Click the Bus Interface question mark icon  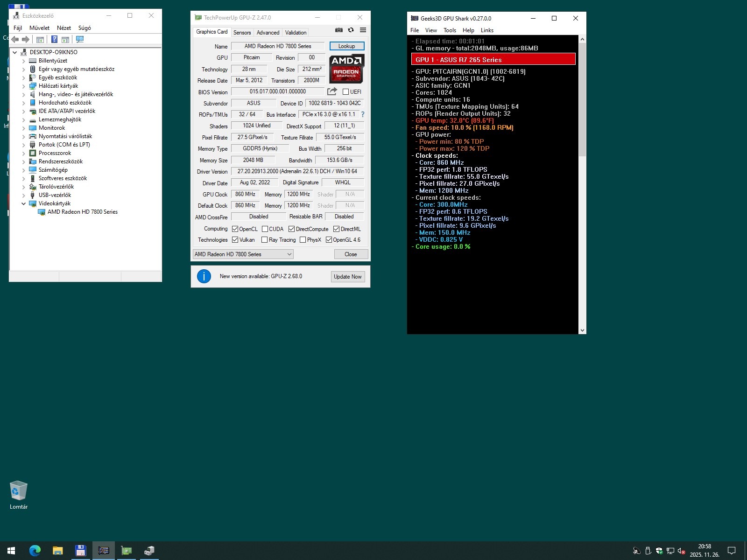point(363,114)
